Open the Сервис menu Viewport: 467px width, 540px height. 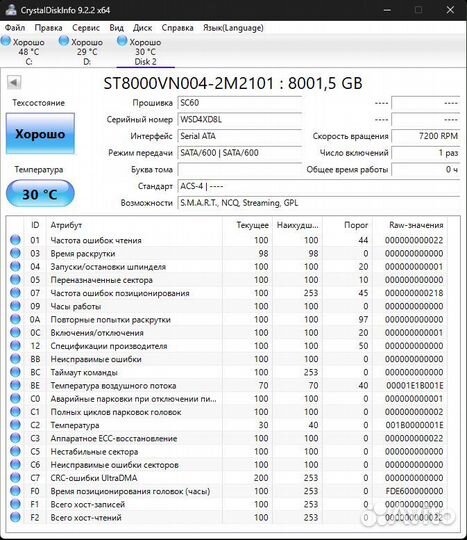(86, 28)
